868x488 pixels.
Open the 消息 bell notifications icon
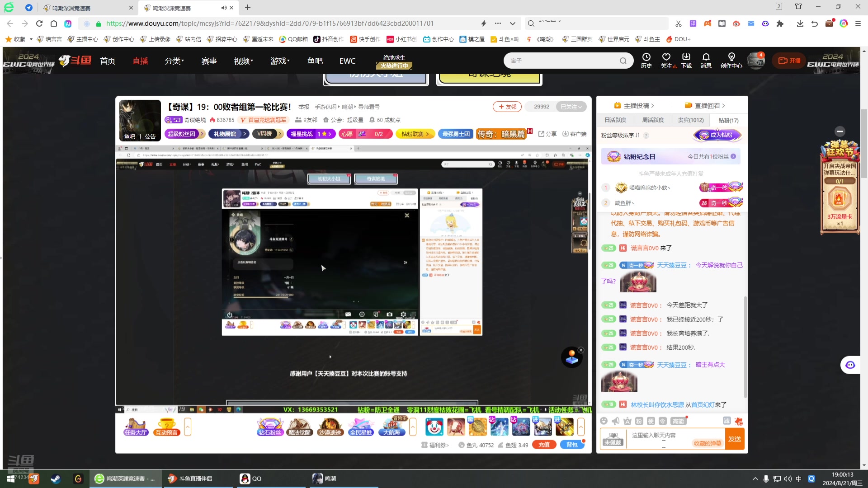coord(706,61)
